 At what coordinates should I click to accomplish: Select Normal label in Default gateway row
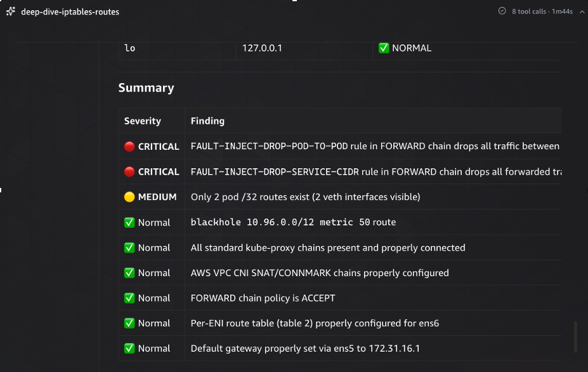(154, 349)
